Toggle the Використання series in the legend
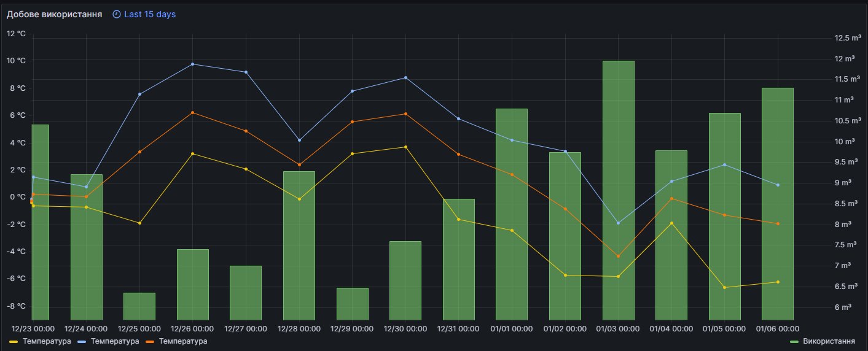This screenshot has width=868, height=351. [829, 341]
